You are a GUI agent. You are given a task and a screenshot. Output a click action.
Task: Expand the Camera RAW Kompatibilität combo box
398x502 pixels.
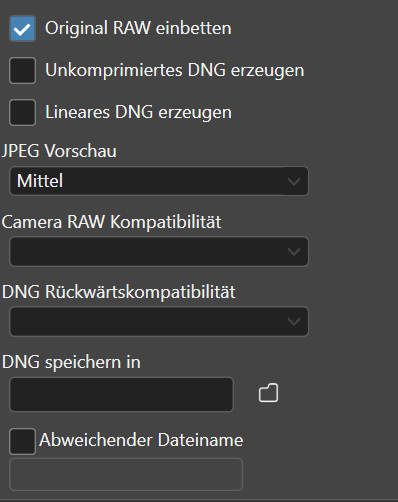click(159, 251)
